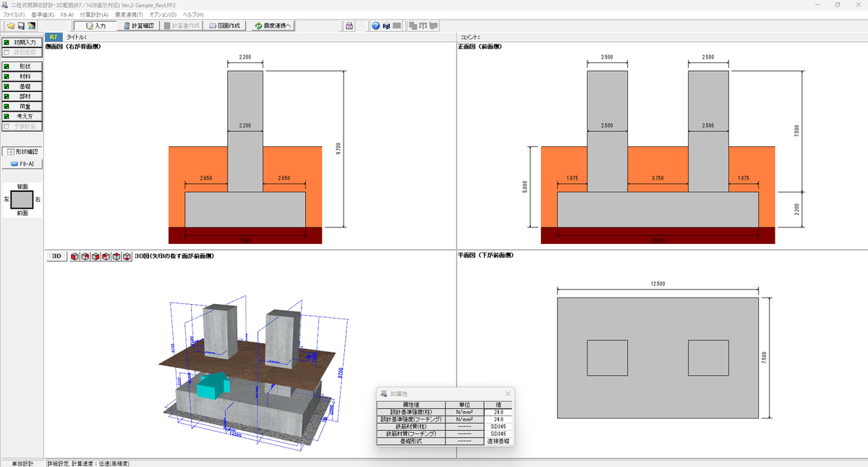Click 単独設計 status bar entry

[22, 463]
